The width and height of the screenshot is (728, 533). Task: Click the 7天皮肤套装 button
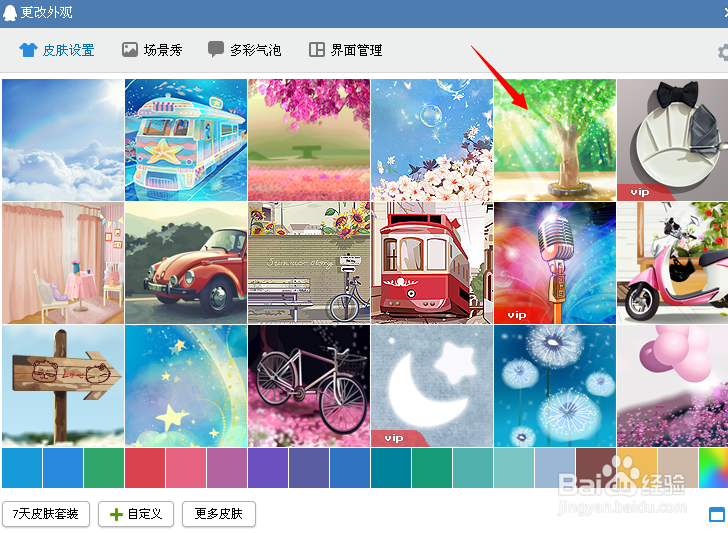(x=46, y=514)
